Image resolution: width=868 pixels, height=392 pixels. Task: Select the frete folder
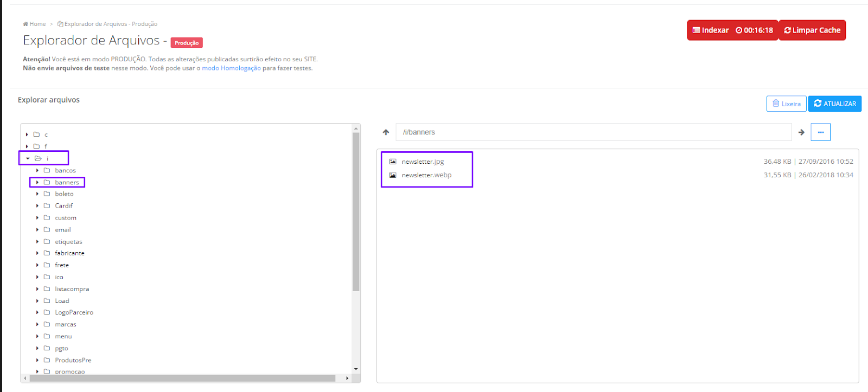pyautogui.click(x=62, y=265)
